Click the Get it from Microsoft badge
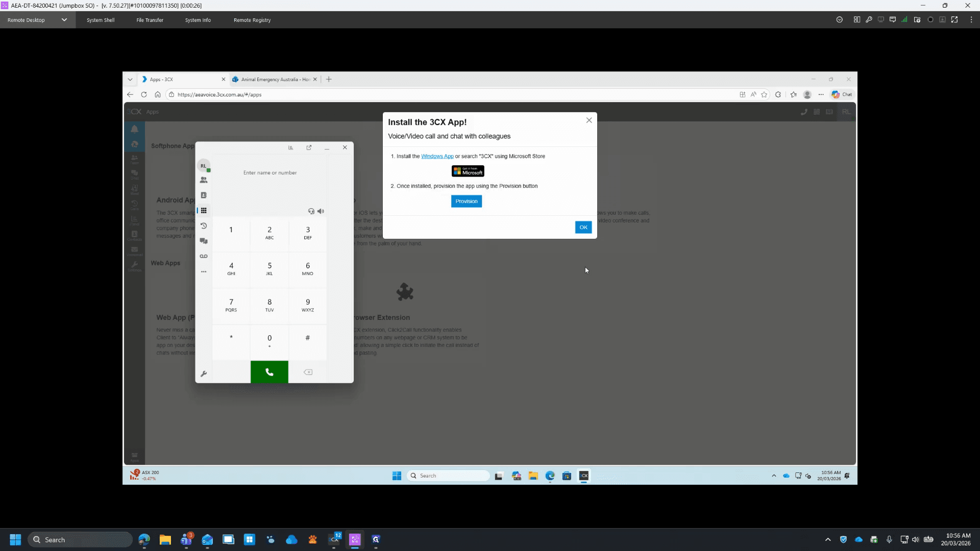Screen dimensions: 980x551 click(x=468, y=171)
